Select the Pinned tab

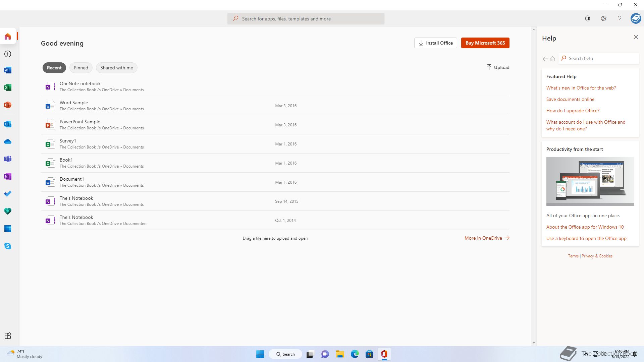point(81,68)
